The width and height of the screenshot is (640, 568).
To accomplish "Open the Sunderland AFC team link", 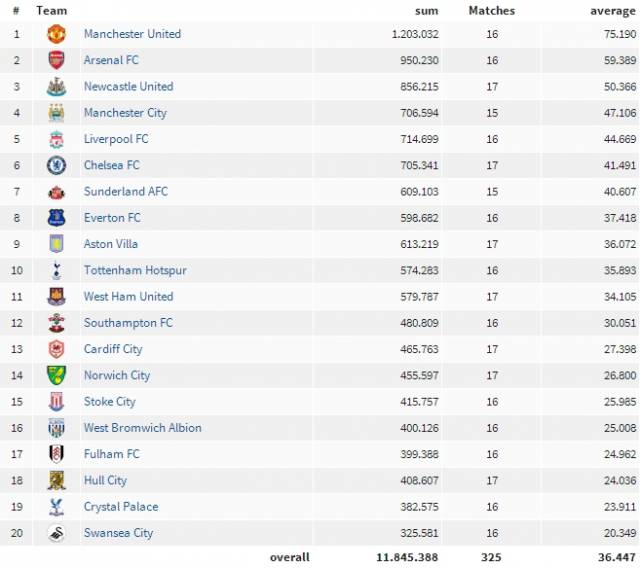I will [126, 191].
